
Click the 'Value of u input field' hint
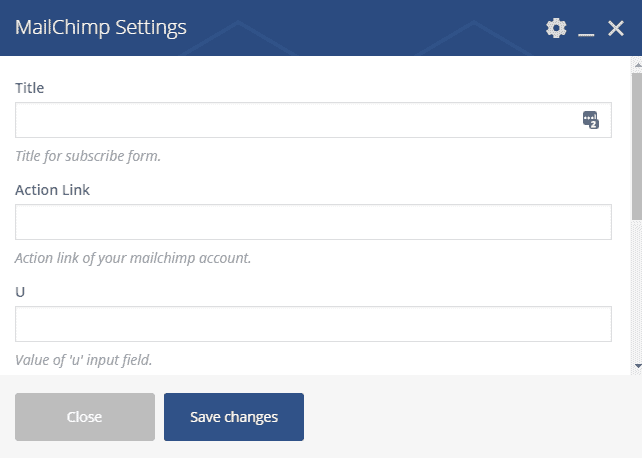(84, 360)
